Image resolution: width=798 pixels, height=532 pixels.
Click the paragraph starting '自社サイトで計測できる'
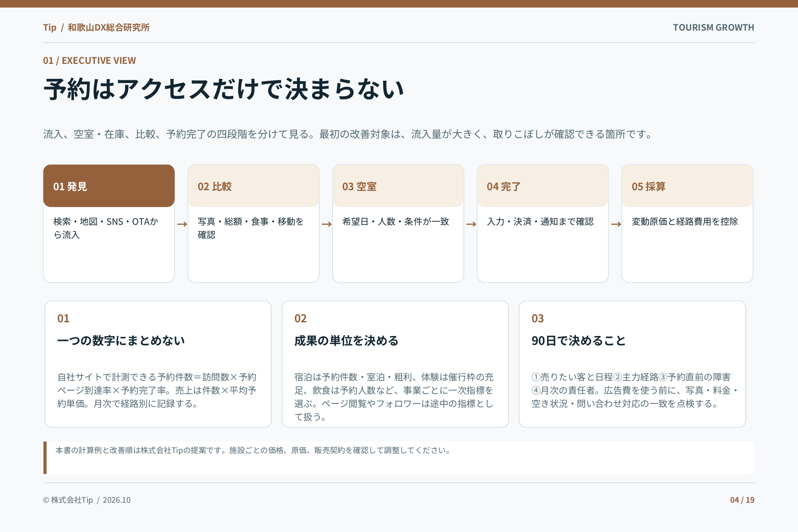tap(157, 390)
